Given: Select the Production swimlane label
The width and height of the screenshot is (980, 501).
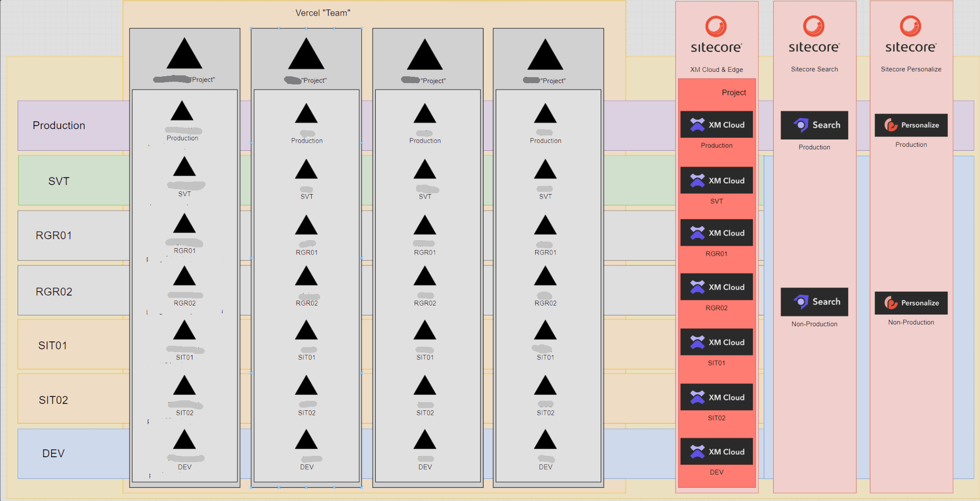Looking at the screenshot, I should point(59,125).
